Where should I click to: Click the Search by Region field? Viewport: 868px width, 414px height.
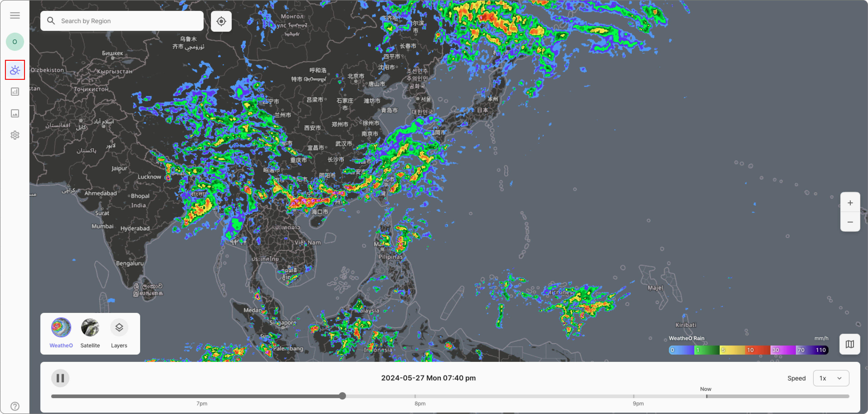tap(128, 21)
